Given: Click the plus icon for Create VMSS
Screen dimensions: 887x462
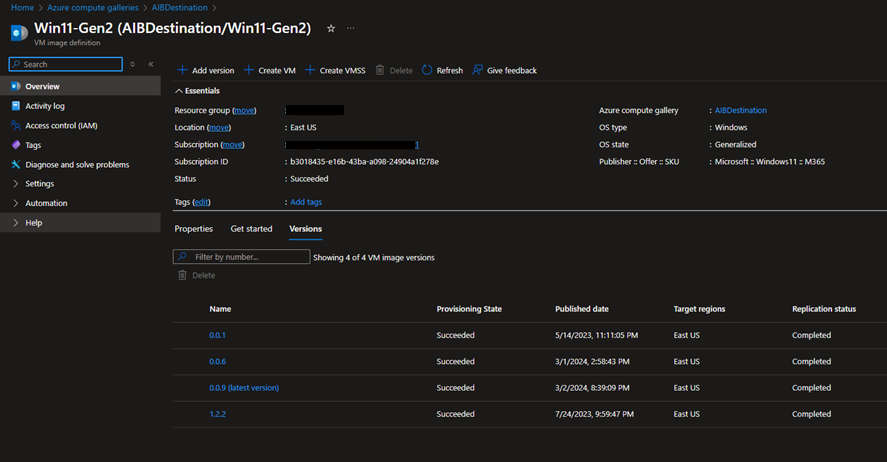Looking at the screenshot, I should 310,70.
